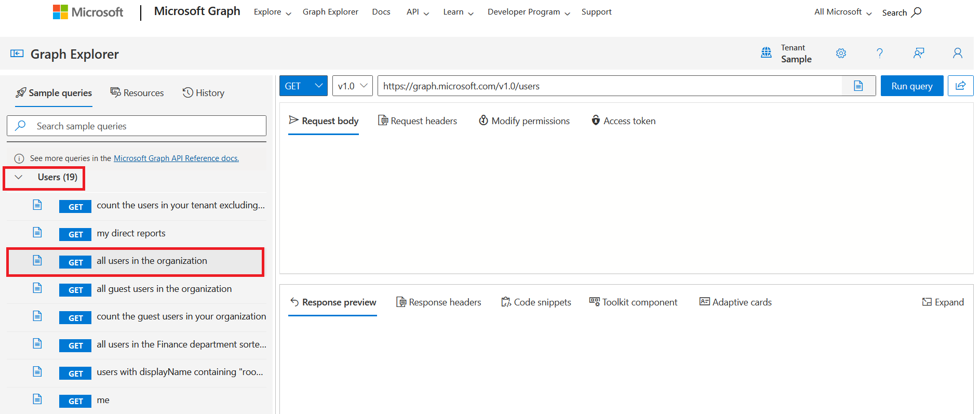This screenshot has width=980, height=414.
Task: Open the Settings gear icon
Action: (841, 53)
